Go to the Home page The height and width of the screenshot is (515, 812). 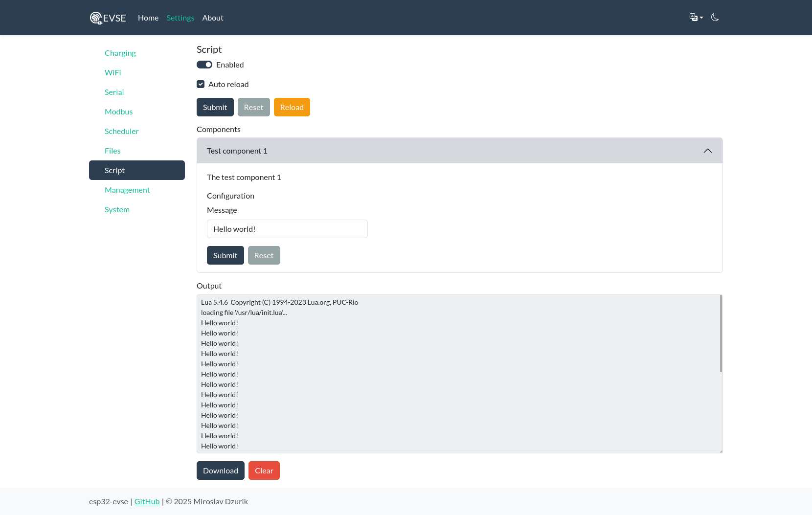(148, 18)
